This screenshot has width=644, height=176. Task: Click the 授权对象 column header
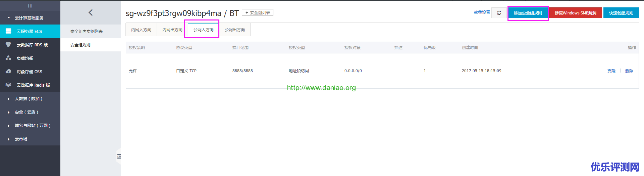[353, 48]
